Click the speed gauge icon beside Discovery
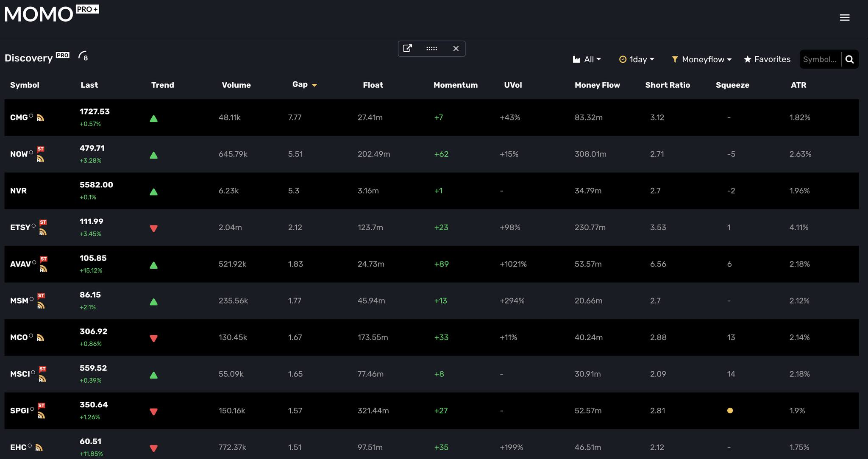Viewport: 868px width, 459px height. [83, 56]
